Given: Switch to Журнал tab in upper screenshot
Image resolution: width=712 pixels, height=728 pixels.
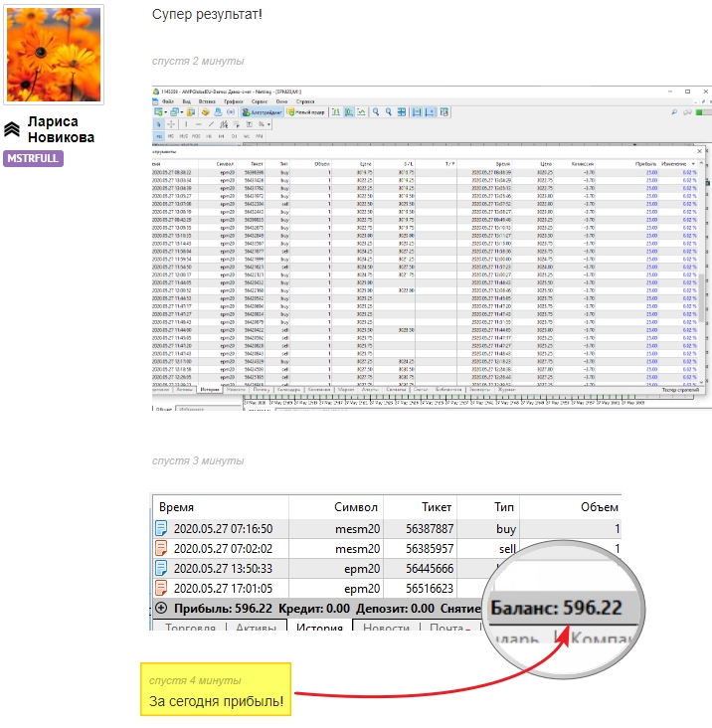Looking at the screenshot, I should pyautogui.click(x=507, y=390).
